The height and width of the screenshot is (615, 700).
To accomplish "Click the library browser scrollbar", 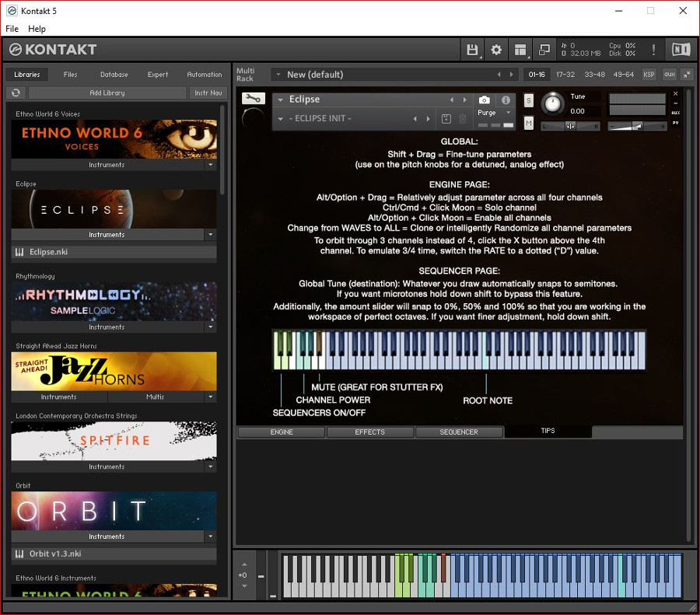I will pos(222,149).
